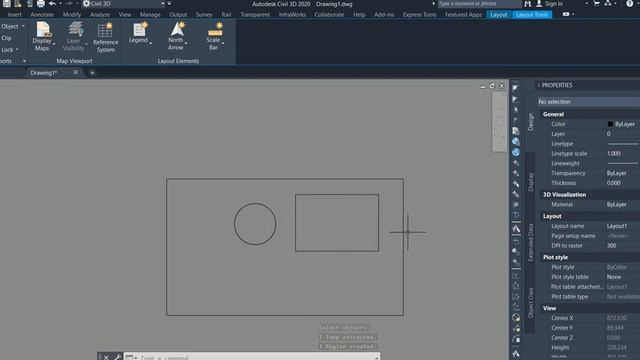Switch to the Layout ribbon tab

coord(499,14)
